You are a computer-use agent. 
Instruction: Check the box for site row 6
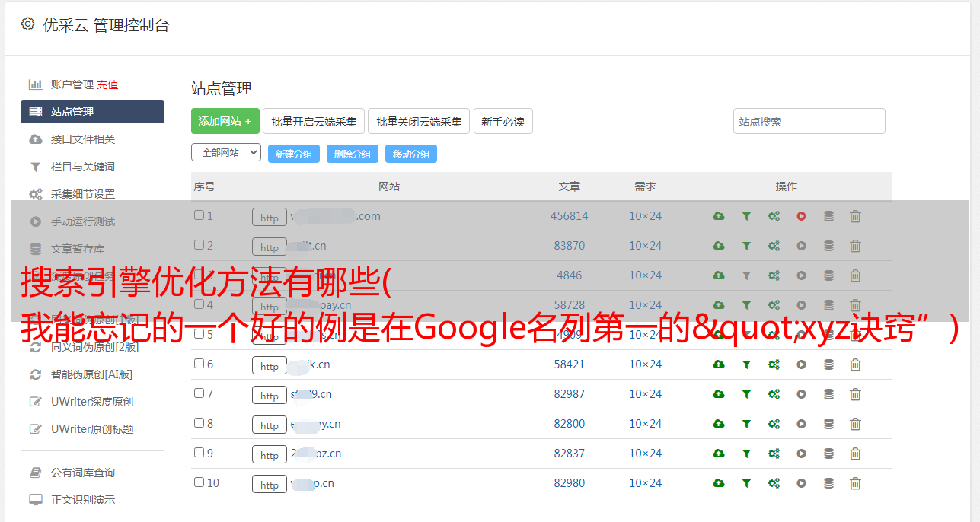pos(199,364)
